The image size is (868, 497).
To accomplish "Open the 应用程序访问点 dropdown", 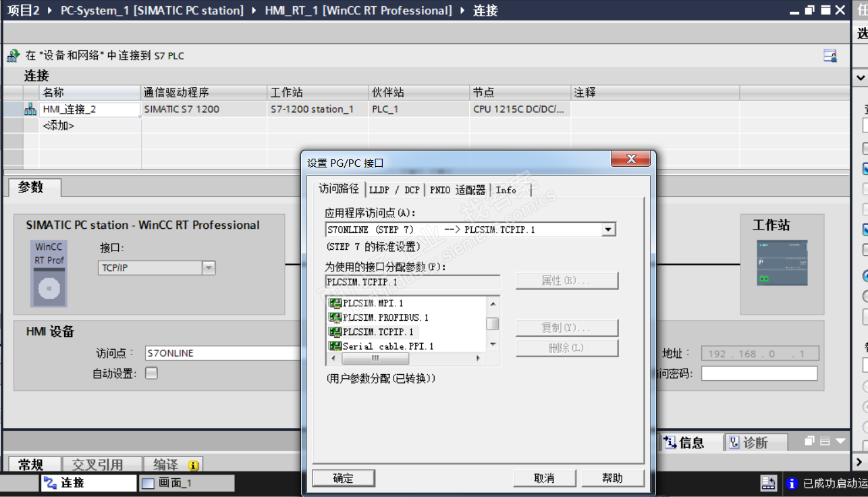I will pyautogui.click(x=608, y=230).
